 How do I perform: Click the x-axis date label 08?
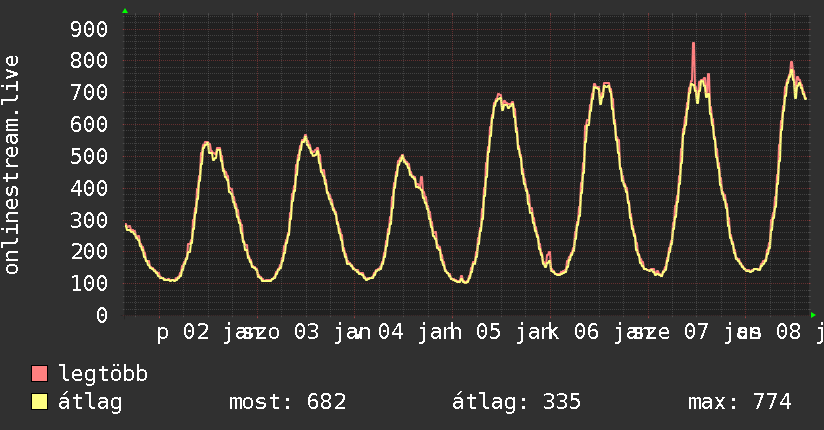pyautogui.click(x=788, y=332)
